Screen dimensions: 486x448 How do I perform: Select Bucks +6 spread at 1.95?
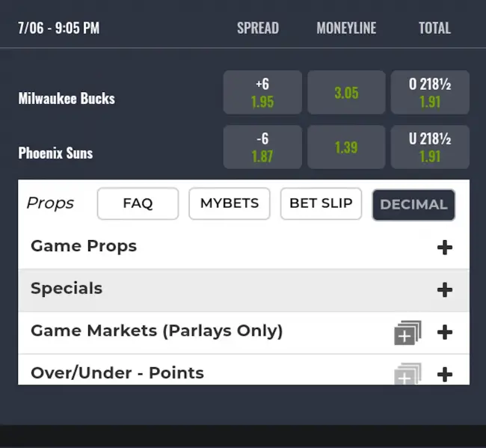click(262, 93)
